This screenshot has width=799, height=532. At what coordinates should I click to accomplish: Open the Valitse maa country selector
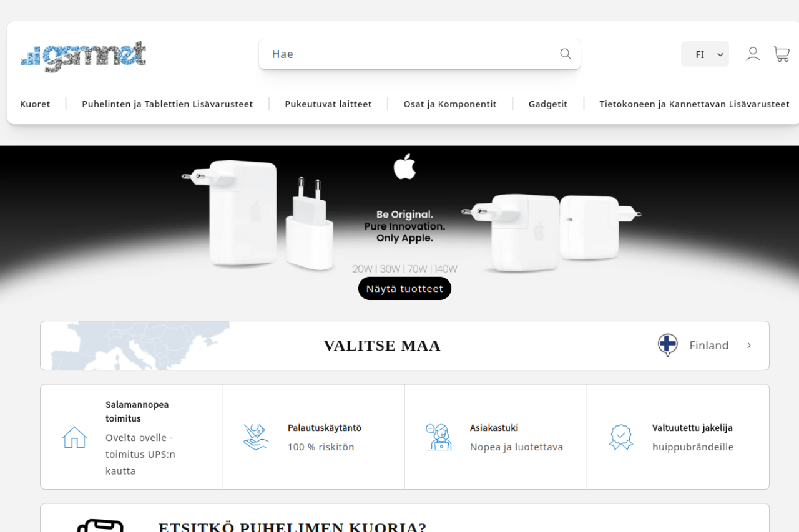404,346
